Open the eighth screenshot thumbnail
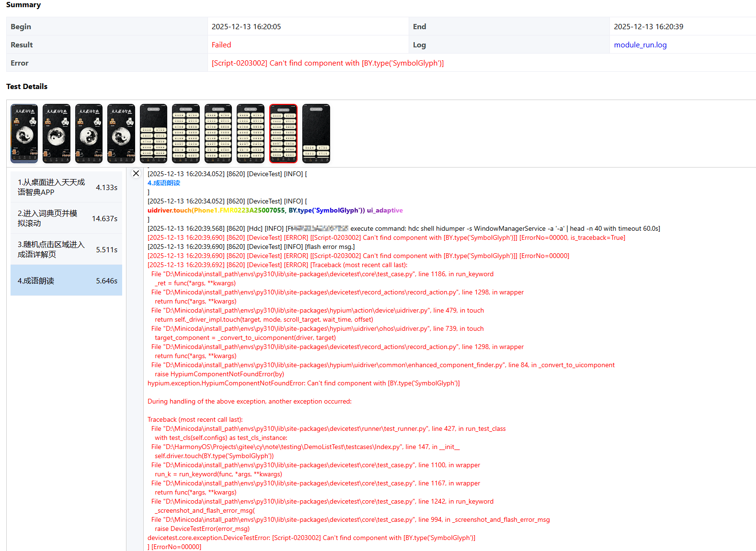 251,134
